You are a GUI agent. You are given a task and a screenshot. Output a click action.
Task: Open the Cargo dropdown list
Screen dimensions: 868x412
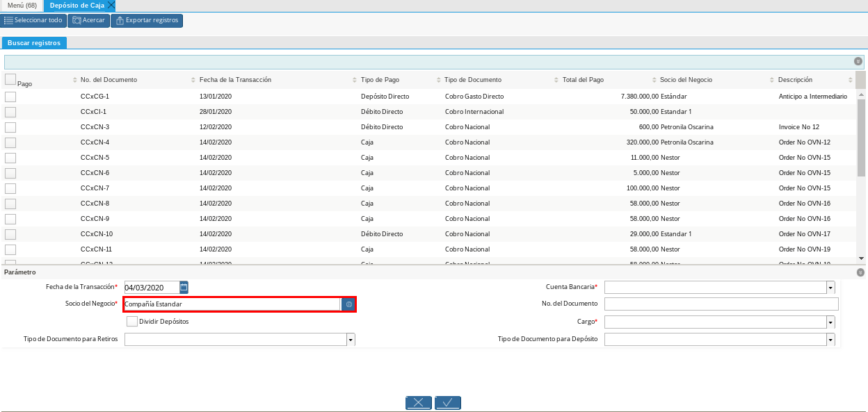click(x=830, y=322)
